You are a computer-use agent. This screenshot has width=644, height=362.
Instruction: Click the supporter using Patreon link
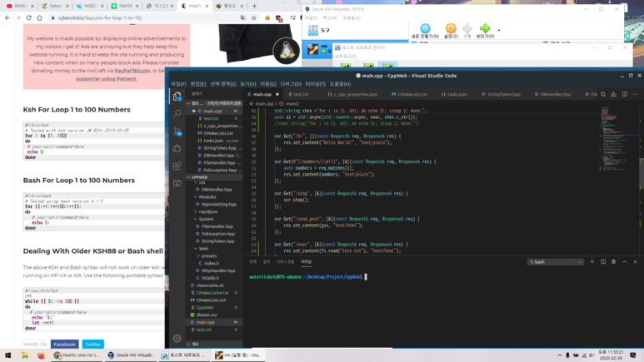[106, 79]
